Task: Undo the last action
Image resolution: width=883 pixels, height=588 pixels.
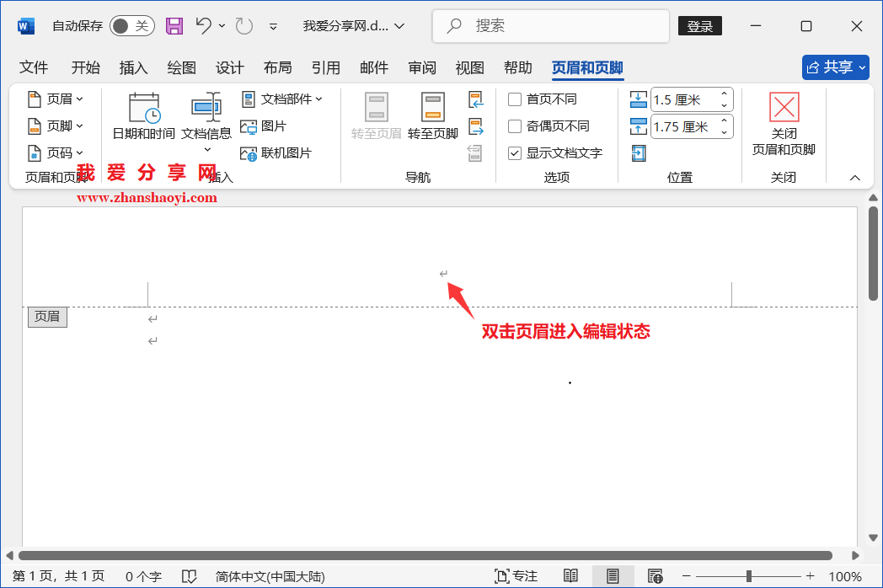Action: tap(204, 25)
